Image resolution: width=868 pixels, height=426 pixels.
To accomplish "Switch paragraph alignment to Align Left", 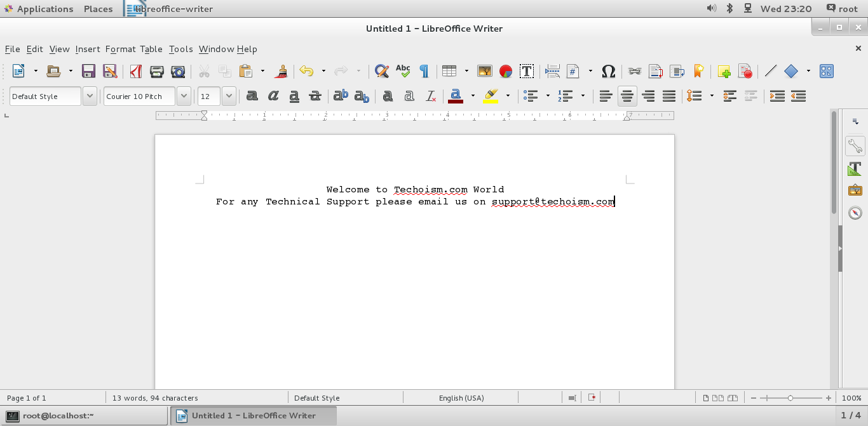I will coord(606,96).
